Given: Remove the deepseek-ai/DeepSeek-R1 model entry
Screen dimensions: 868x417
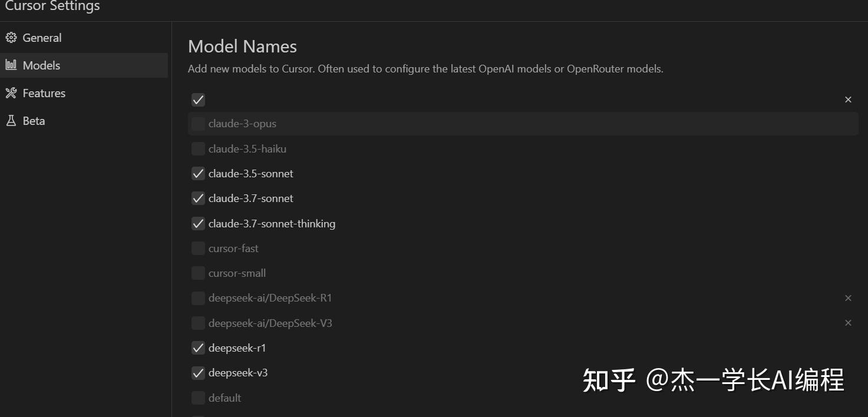Looking at the screenshot, I should pos(848,298).
